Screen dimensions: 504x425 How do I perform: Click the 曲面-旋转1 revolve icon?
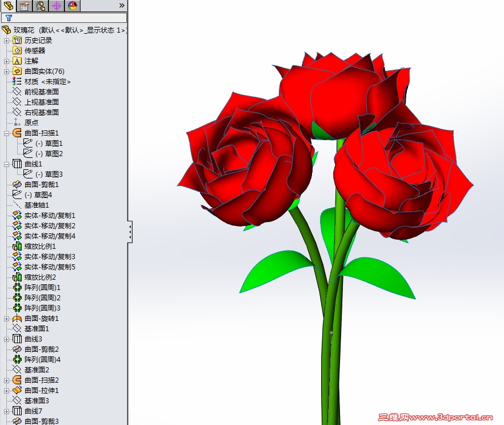(x=17, y=319)
